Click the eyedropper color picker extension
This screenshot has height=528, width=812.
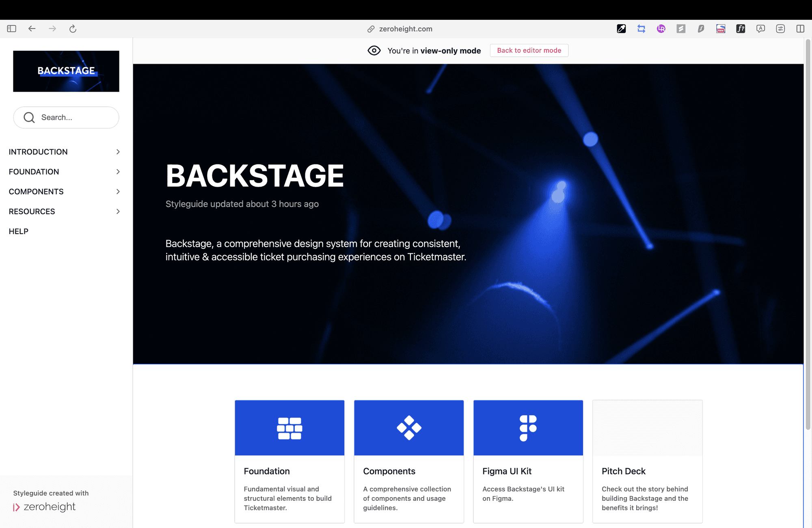[x=621, y=29]
